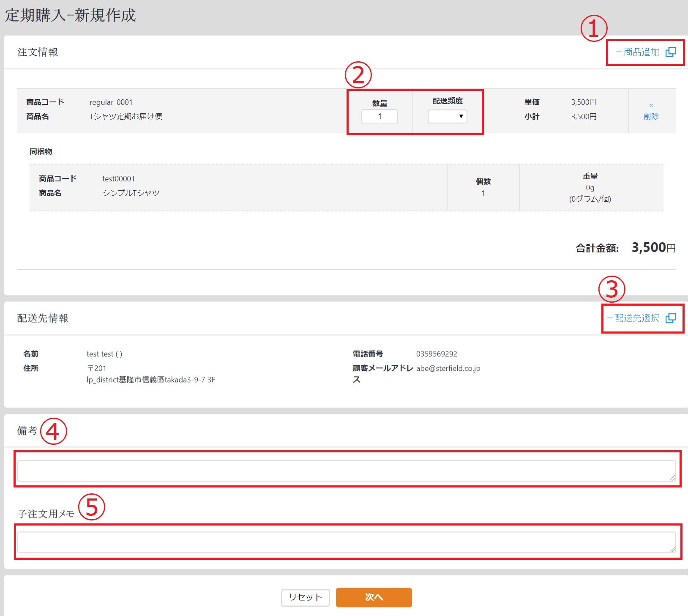This screenshot has width=688, height=616.
Task: Click the bundled item code test00001
Action: click(118, 179)
